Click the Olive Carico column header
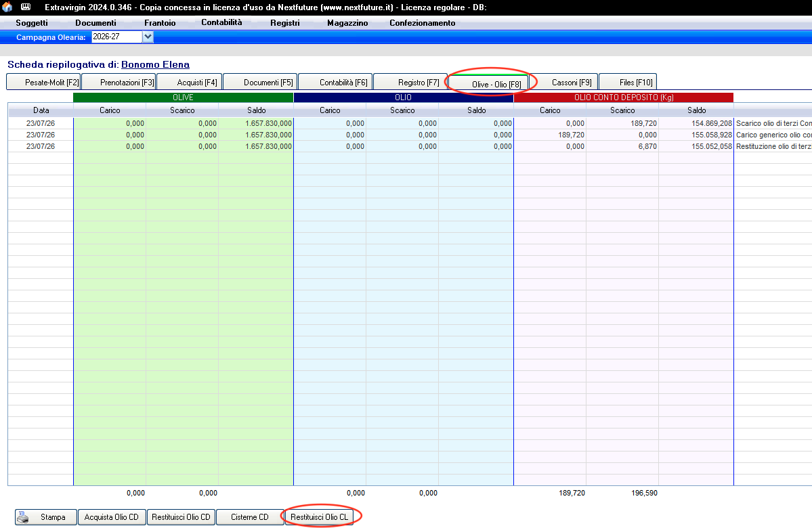The image size is (812, 528). 110,110
